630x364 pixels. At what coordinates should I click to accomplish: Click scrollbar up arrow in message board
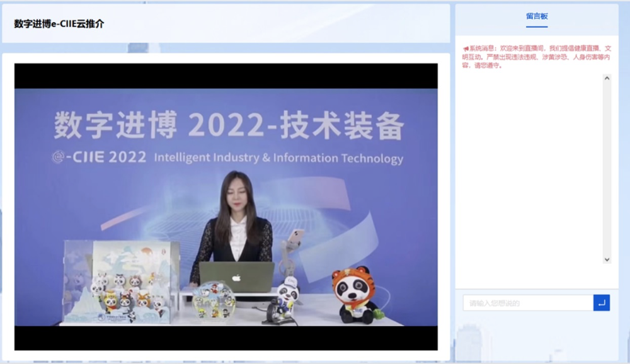607,78
